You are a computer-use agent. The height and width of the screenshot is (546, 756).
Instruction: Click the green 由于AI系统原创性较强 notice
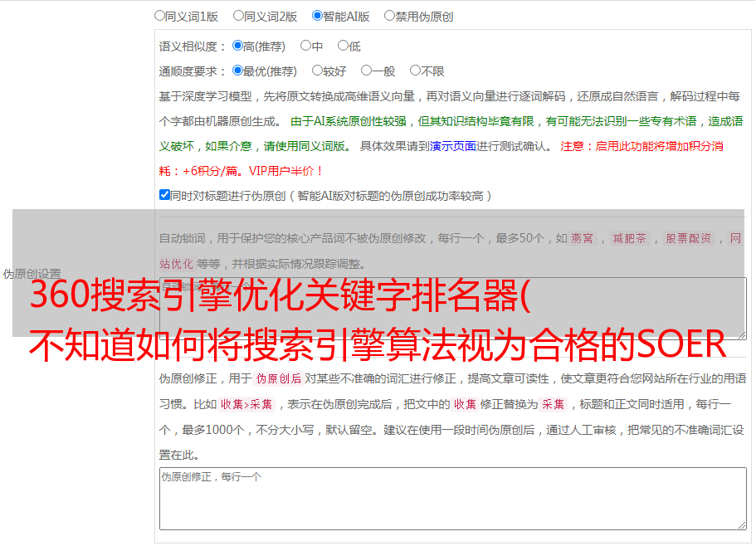click(451, 134)
